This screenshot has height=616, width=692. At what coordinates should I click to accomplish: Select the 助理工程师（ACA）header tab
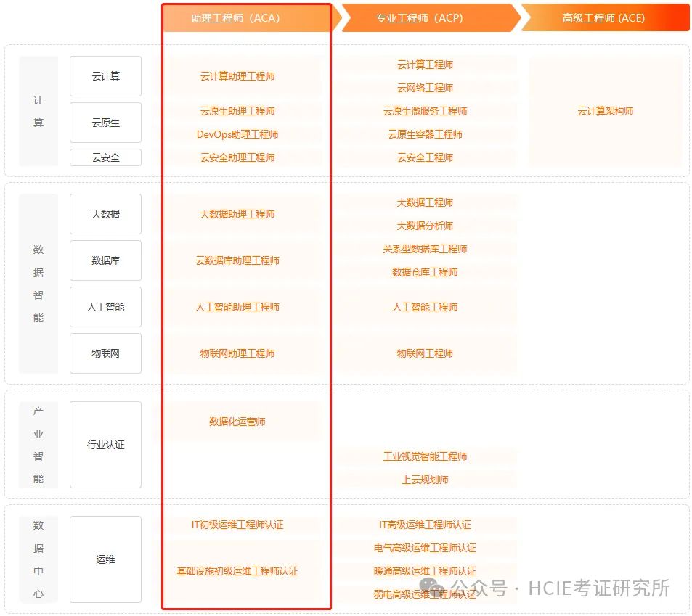[247, 17]
